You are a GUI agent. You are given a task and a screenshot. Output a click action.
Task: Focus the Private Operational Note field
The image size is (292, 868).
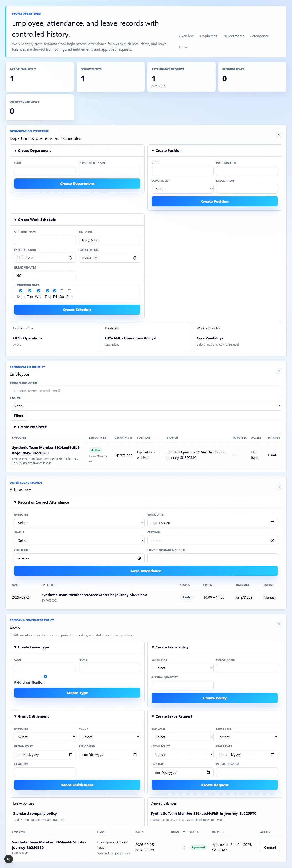[212, 558]
